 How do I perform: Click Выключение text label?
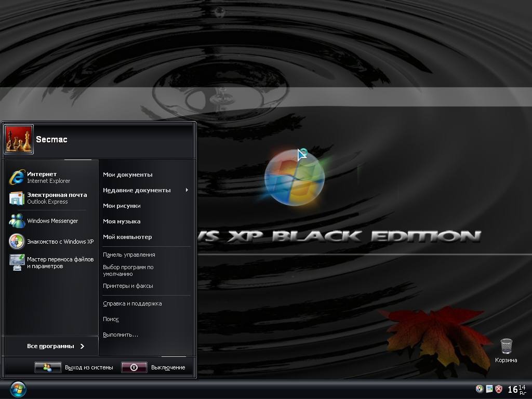[x=168, y=367]
